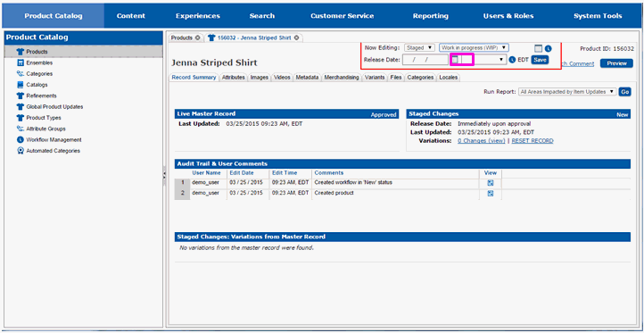644x333 pixels.
Task: Select the Products workspace tab
Action: (182, 37)
